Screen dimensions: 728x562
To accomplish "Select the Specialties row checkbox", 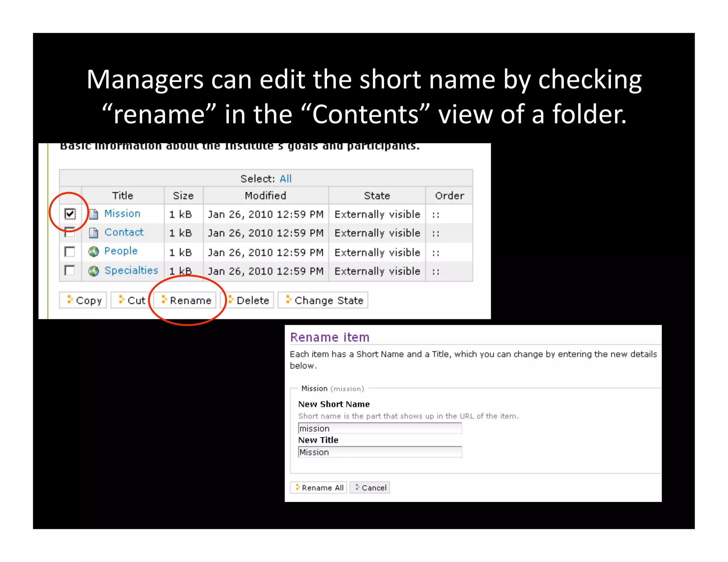I will (70, 270).
